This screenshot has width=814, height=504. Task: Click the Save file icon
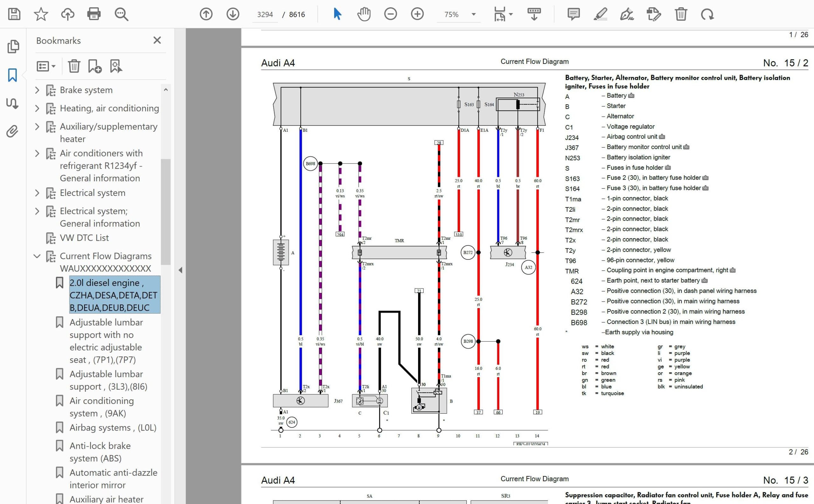click(14, 14)
